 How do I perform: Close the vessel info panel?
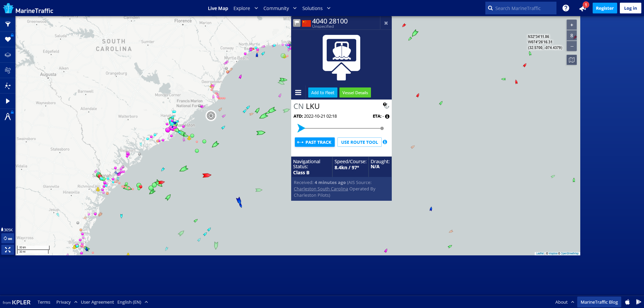click(x=386, y=23)
